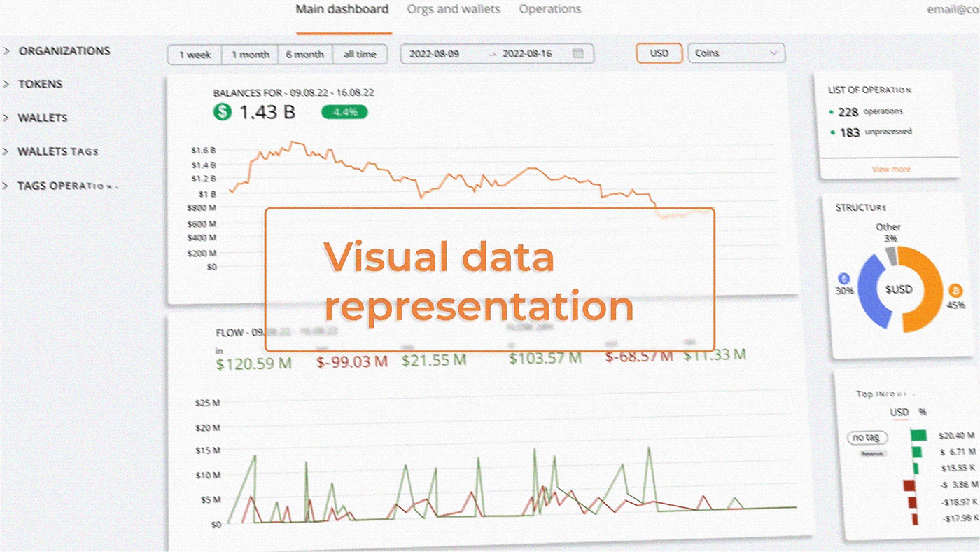Select the 6 month time range
This screenshot has height=552, width=980.
click(x=304, y=55)
